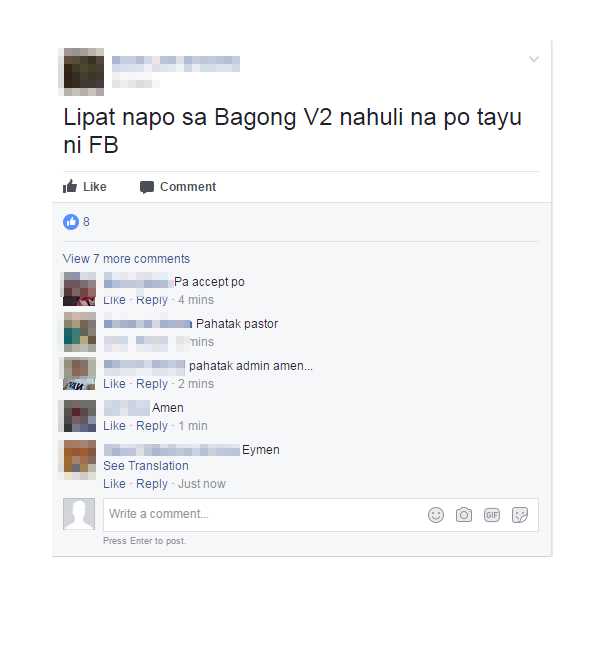Like the 'Pa accept po' comment
The image size is (591, 672).
pos(114,300)
